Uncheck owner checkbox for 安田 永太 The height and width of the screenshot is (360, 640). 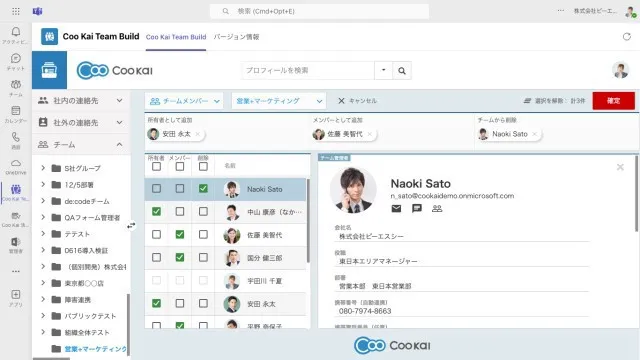point(156,303)
